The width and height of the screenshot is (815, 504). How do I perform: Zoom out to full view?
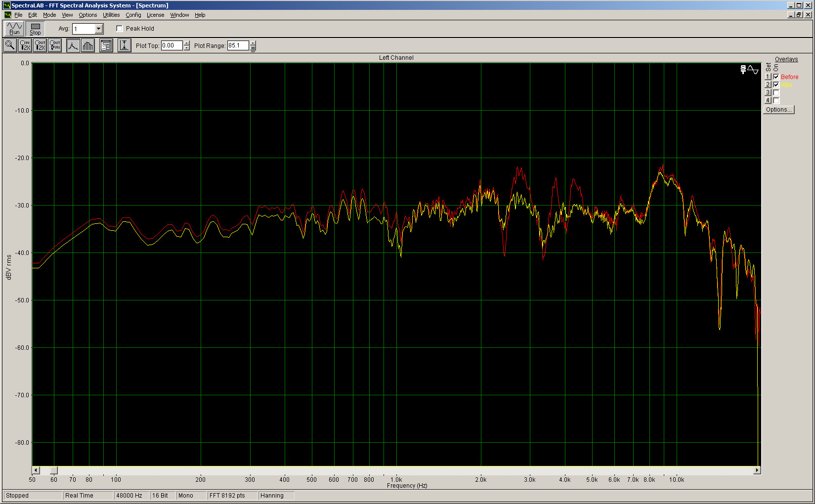(x=55, y=45)
